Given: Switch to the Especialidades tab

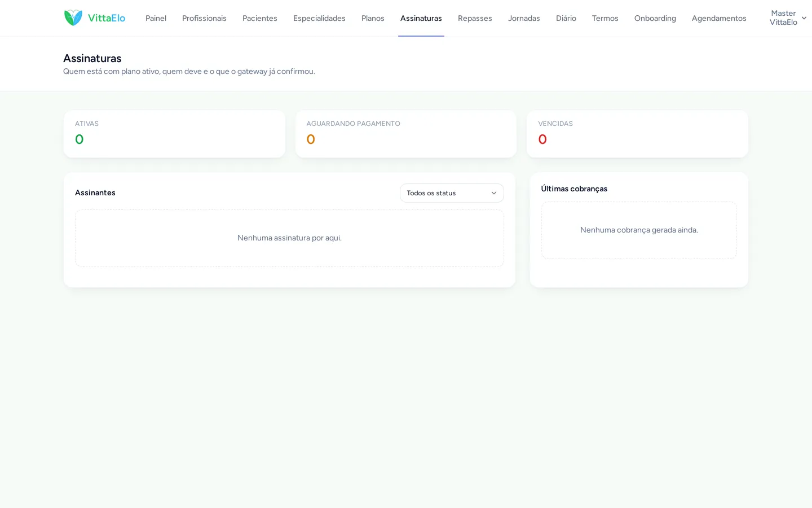Looking at the screenshot, I should pyautogui.click(x=319, y=18).
